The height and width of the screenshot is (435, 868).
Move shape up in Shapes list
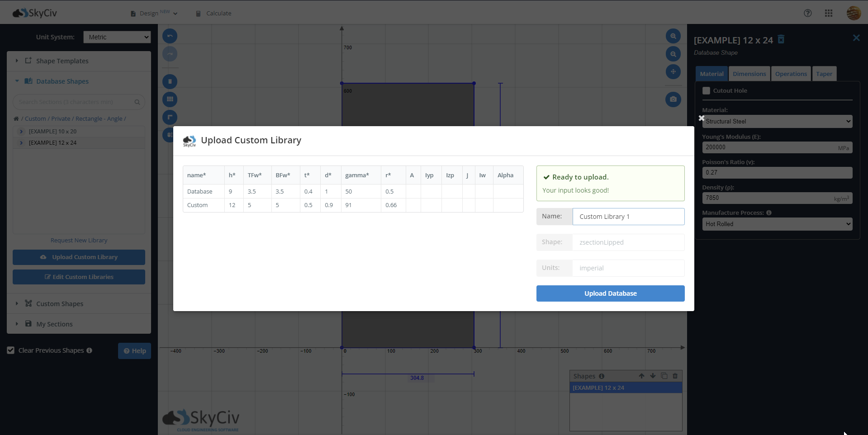click(641, 376)
